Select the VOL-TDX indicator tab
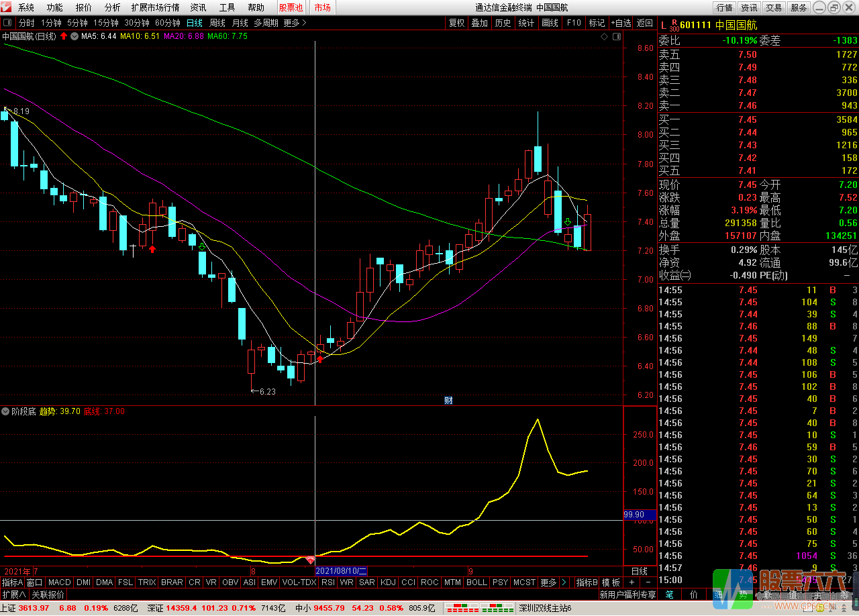Image resolution: width=859 pixels, height=616 pixels. (299, 582)
